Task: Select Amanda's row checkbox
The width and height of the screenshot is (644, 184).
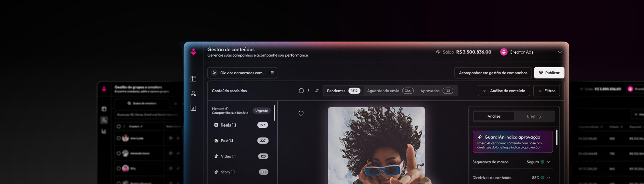Action: pos(118,153)
